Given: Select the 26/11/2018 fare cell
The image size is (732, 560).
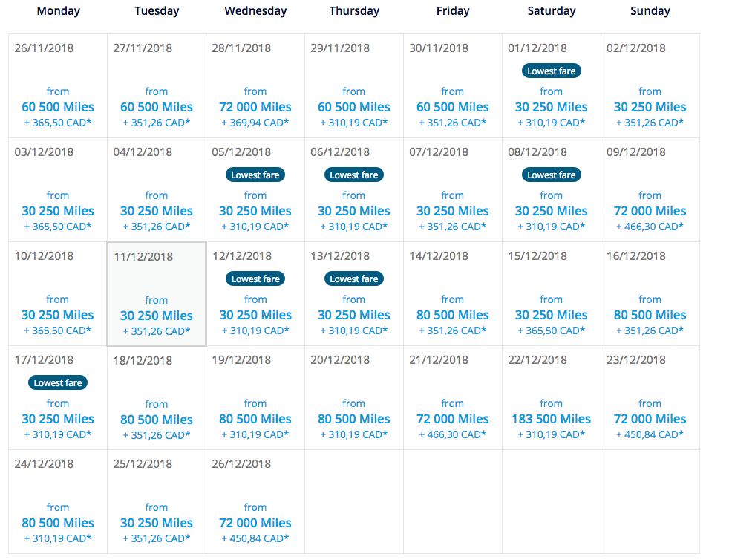Looking at the screenshot, I should coord(58,86).
